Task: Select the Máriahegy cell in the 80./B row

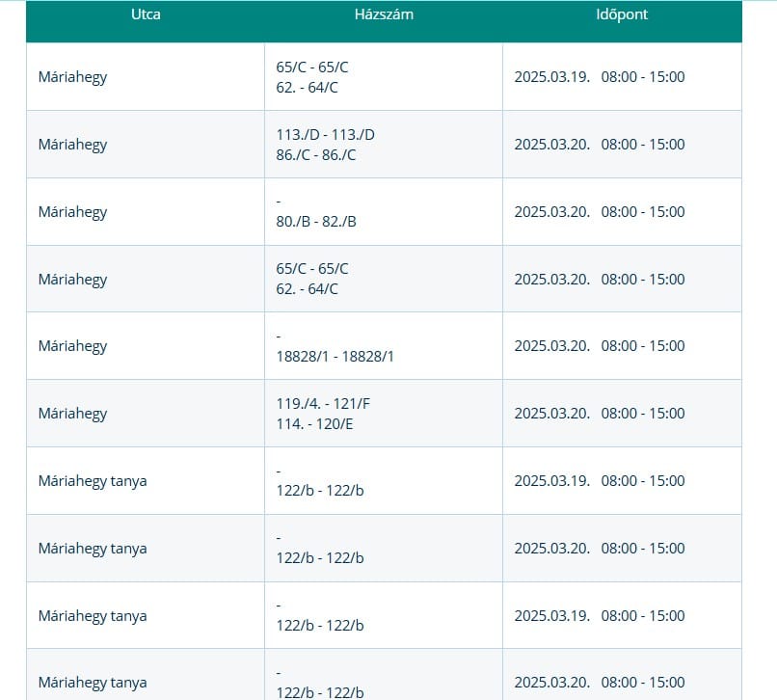Action: [72, 212]
